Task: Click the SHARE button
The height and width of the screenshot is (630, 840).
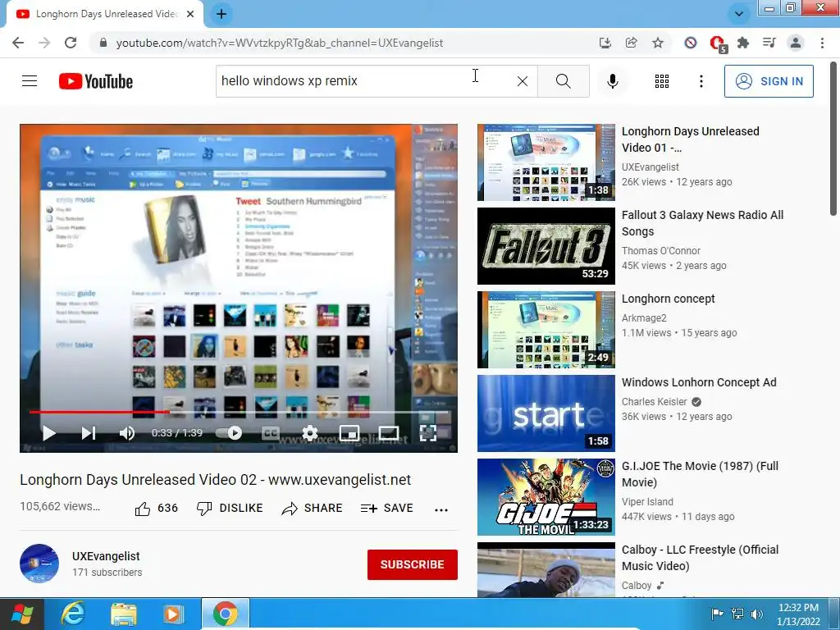Action: tap(312, 509)
